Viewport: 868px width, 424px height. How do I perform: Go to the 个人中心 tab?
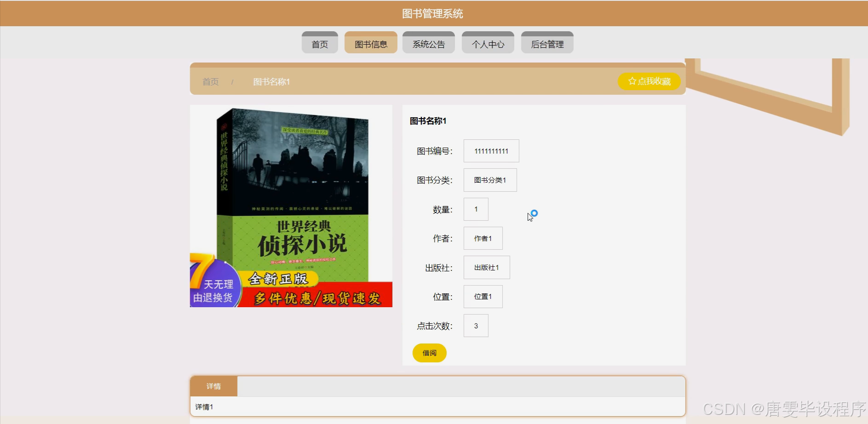point(488,43)
